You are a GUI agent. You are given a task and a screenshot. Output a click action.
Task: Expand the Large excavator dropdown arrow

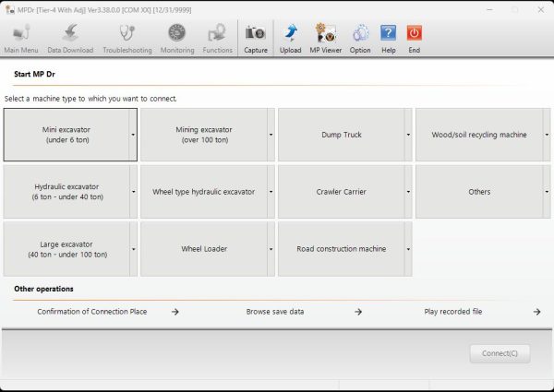(x=133, y=249)
